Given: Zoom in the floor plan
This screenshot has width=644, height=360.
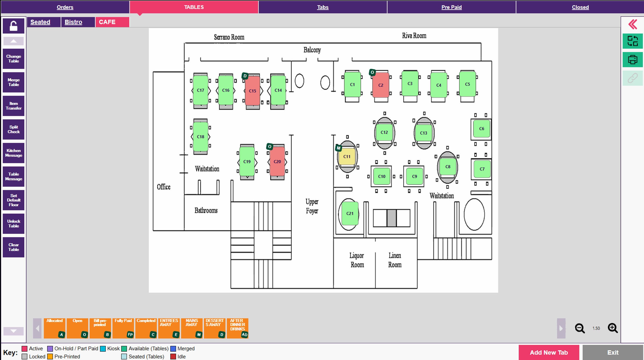Looking at the screenshot, I should pyautogui.click(x=613, y=328).
